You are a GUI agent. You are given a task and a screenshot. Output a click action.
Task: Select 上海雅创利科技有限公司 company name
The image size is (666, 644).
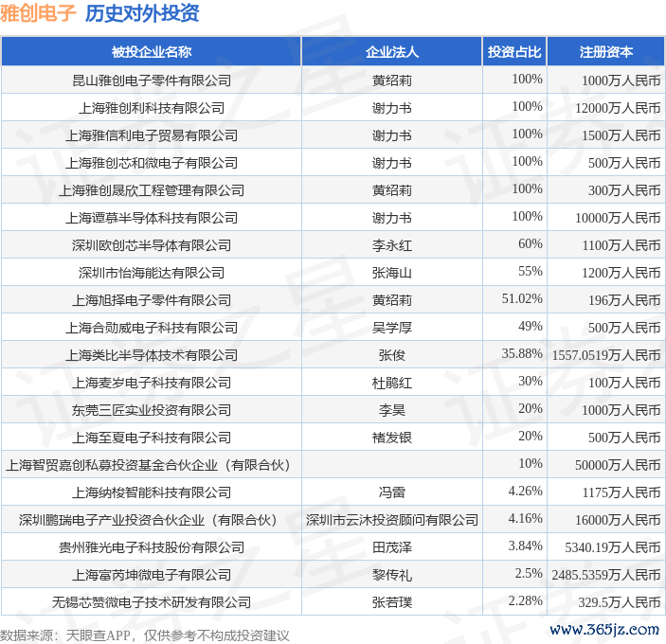152,108
